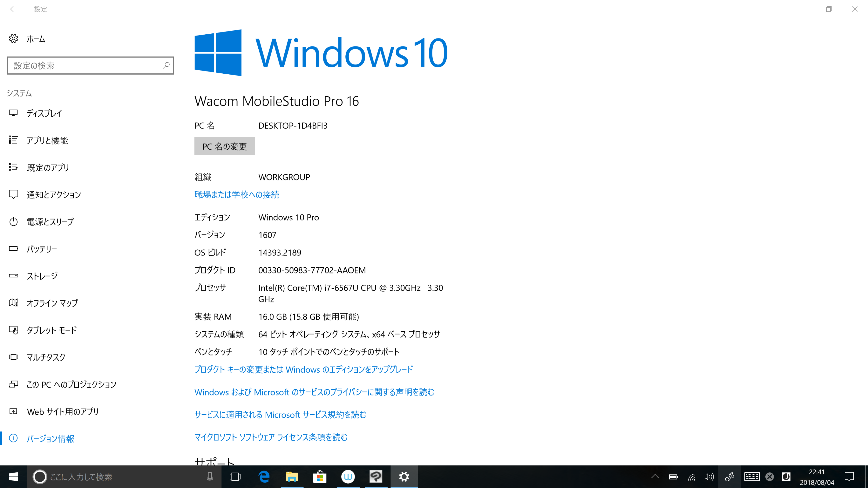Go back with the arrow beside 設定

(x=14, y=9)
